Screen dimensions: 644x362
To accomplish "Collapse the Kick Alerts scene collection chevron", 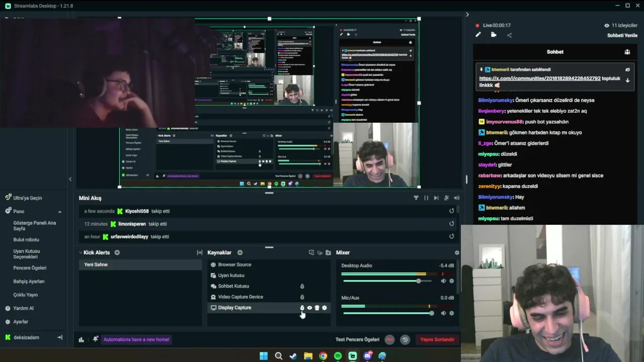I will 80,252.
